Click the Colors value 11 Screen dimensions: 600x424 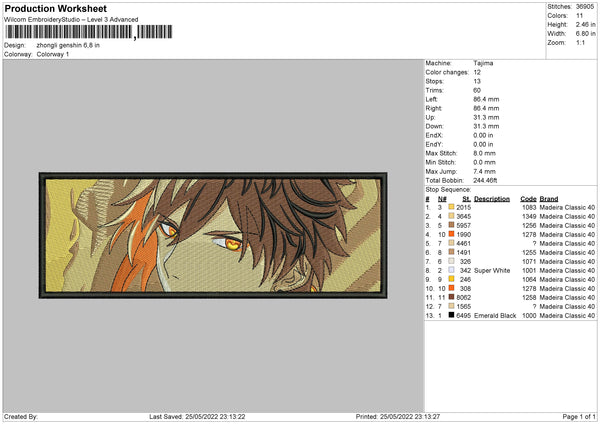tap(579, 16)
